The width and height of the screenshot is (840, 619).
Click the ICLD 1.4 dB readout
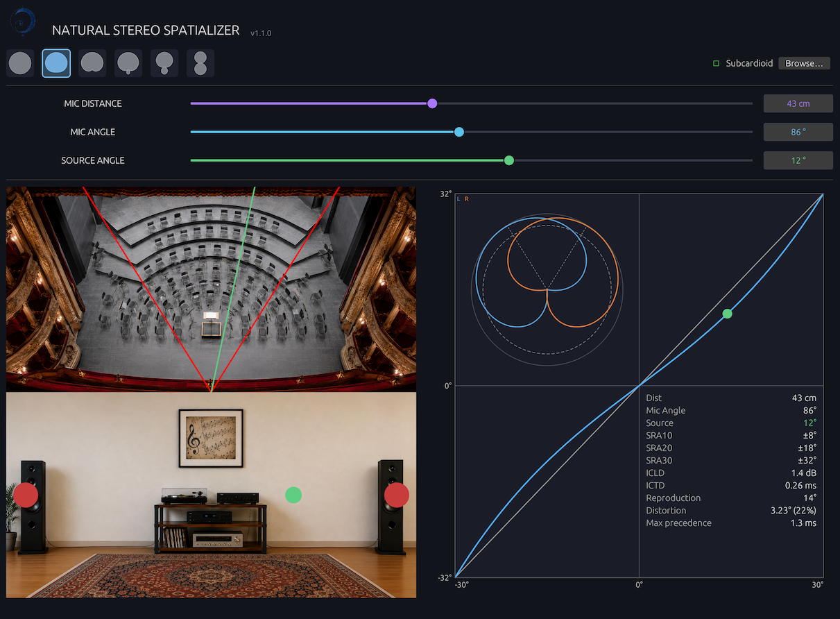tap(731, 473)
